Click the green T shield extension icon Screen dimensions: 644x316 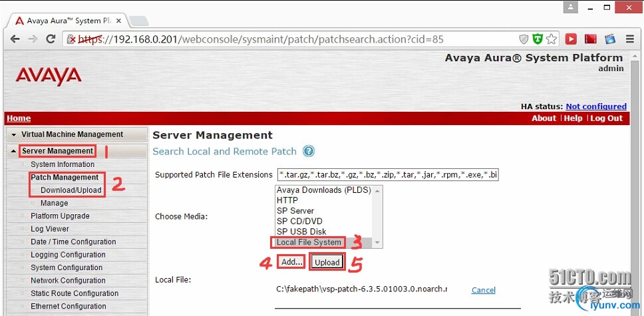pyautogui.click(x=537, y=39)
